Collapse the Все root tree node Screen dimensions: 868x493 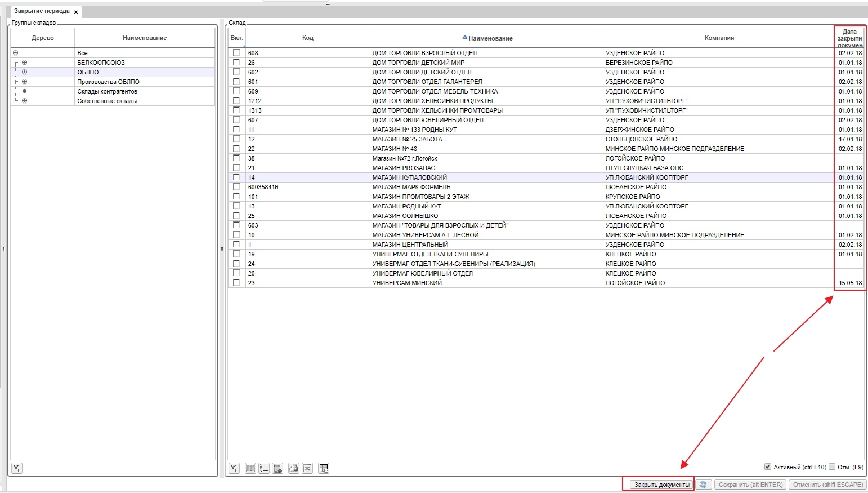(x=15, y=53)
